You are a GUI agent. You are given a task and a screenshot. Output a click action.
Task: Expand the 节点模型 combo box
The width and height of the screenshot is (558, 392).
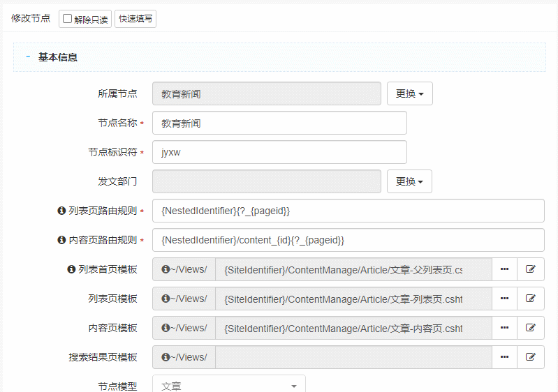point(228,386)
